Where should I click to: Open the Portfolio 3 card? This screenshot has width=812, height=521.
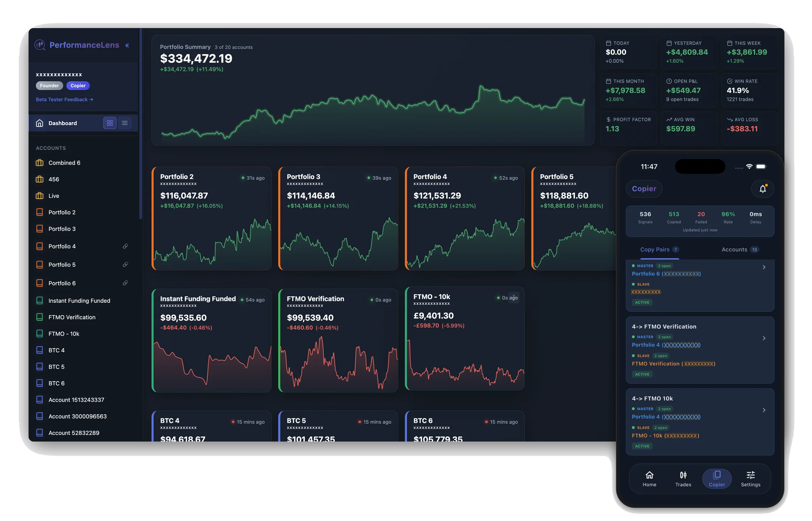[338, 219]
